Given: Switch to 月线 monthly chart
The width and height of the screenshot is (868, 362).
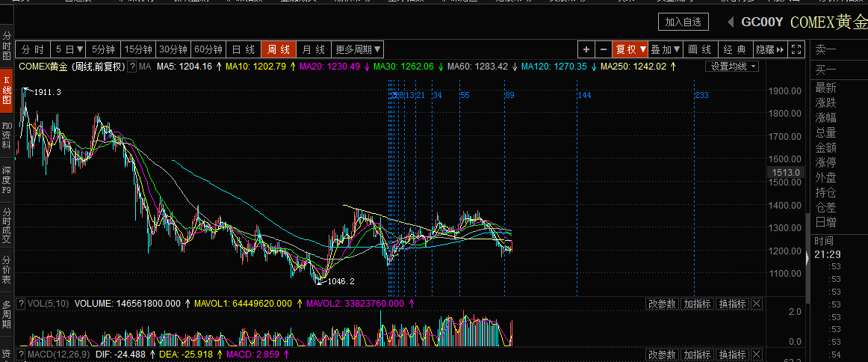Looking at the screenshot, I should click(313, 49).
